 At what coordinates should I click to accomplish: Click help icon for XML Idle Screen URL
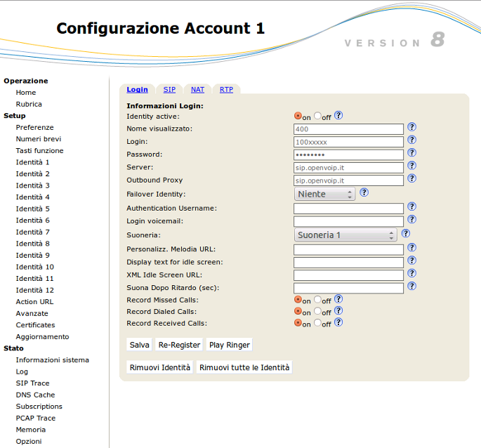[411, 273]
